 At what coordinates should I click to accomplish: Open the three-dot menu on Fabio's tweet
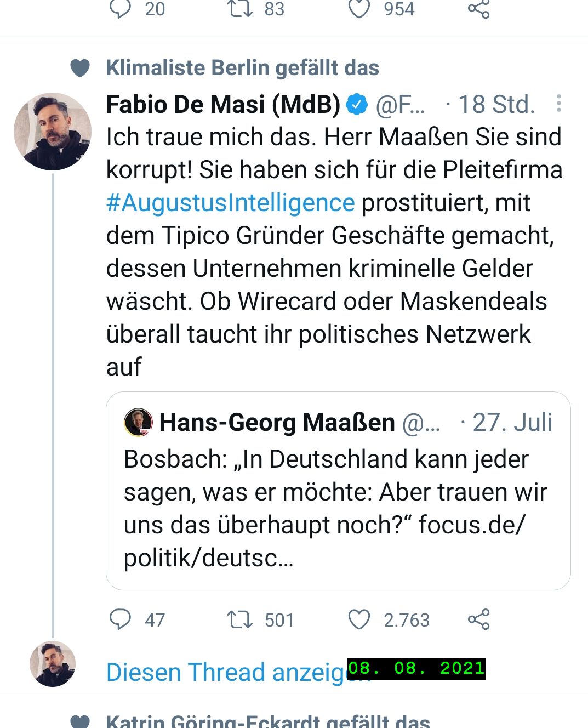click(558, 104)
